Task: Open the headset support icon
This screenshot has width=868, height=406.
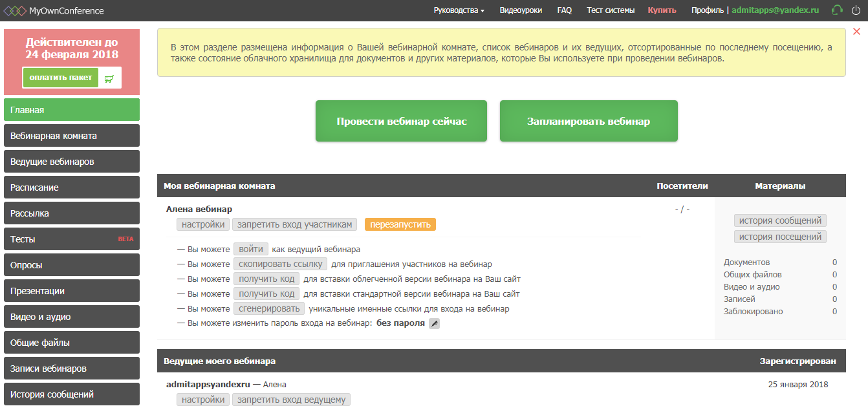Action: tap(837, 10)
